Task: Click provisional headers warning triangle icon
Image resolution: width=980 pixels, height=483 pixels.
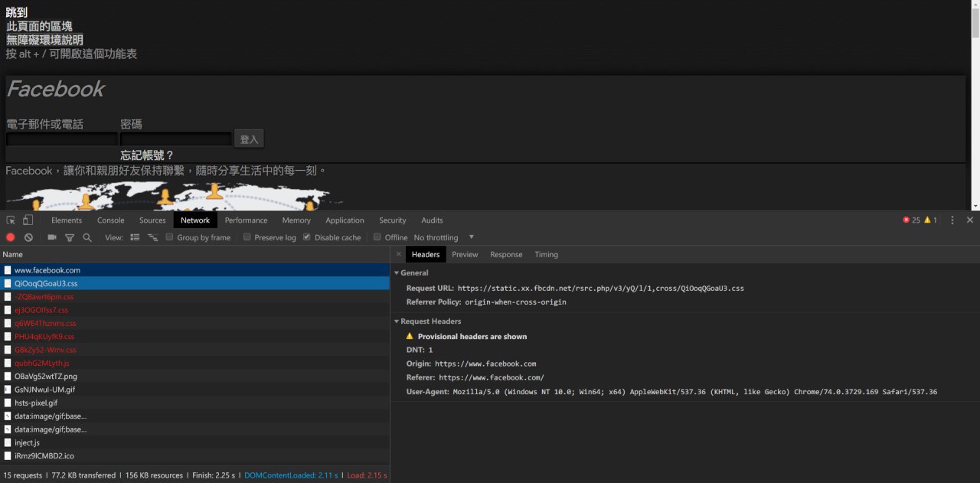Action: (x=410, y=336)
